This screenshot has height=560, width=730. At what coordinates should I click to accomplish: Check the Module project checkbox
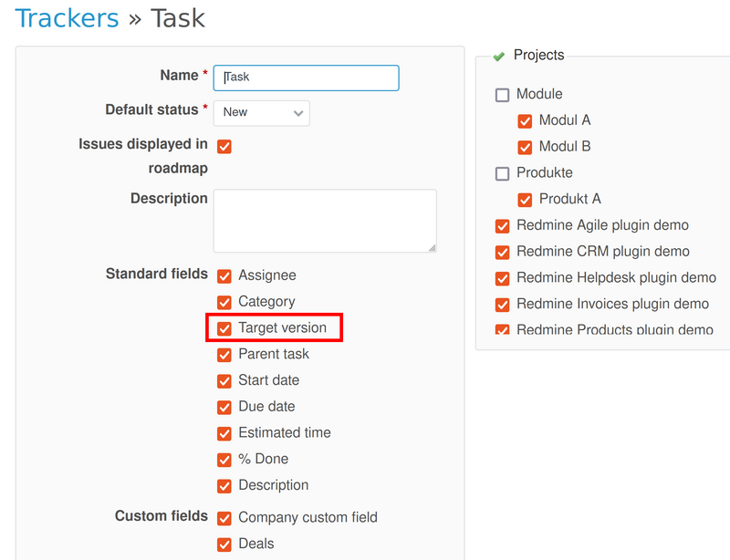(x=503, y=95)
